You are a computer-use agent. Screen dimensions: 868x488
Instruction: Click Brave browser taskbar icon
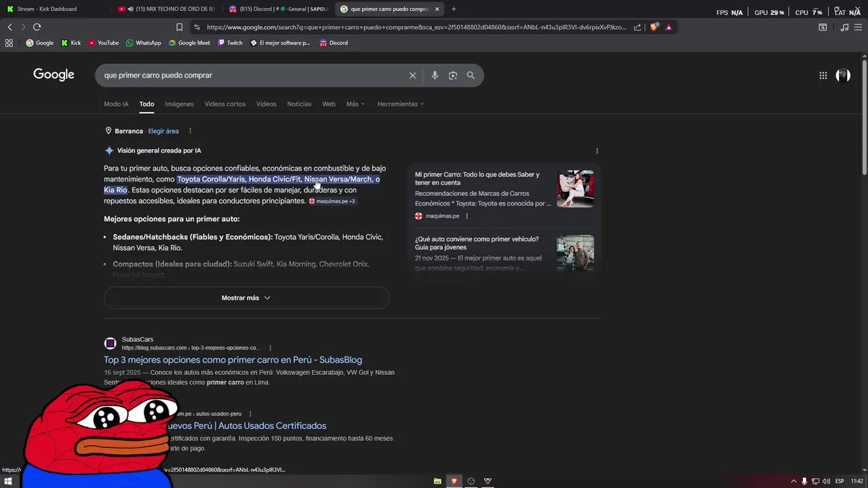454,481
